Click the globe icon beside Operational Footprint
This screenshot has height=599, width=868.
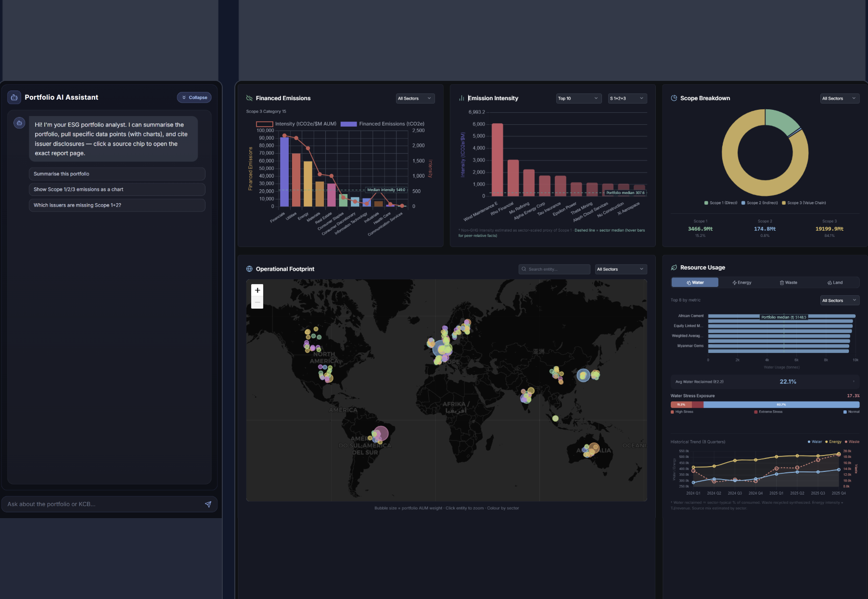249,269
